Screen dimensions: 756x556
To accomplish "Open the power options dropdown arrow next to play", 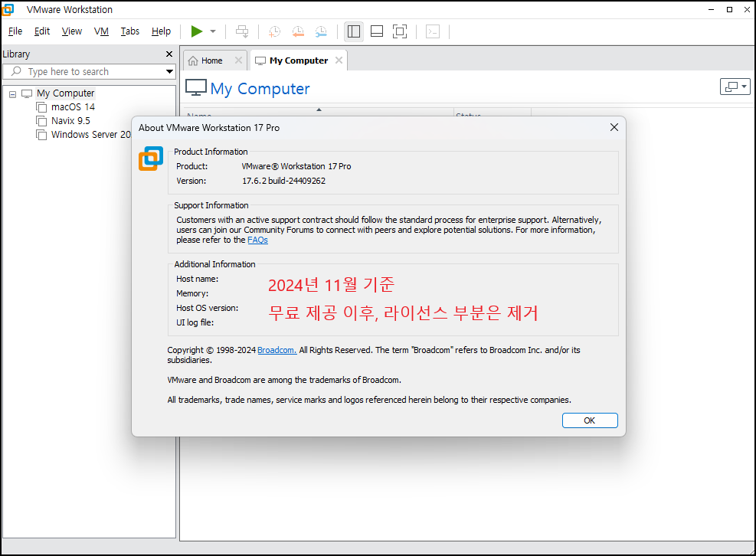I will click(213, 31).
